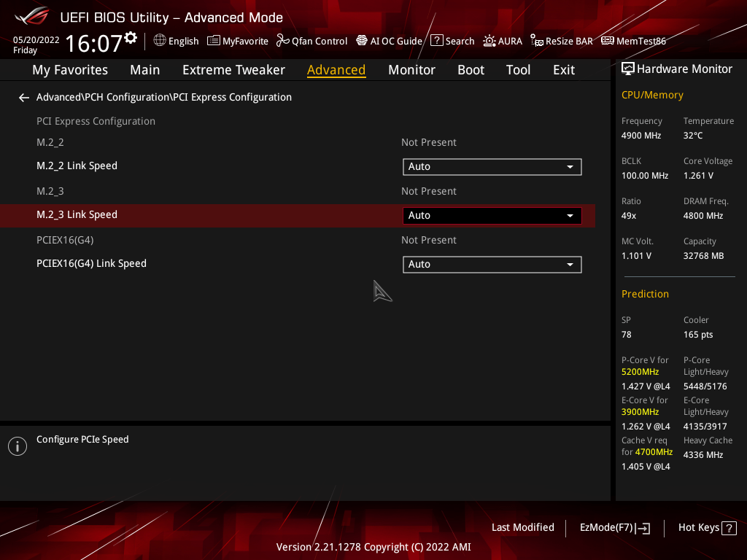747x560 pixels.
Task: Click the 3900MHz E-Core value
Action: click(640, 412)
